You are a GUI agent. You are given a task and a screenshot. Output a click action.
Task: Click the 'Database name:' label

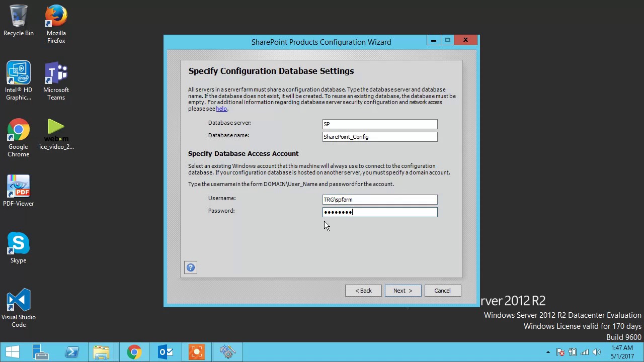pos(229,135)
